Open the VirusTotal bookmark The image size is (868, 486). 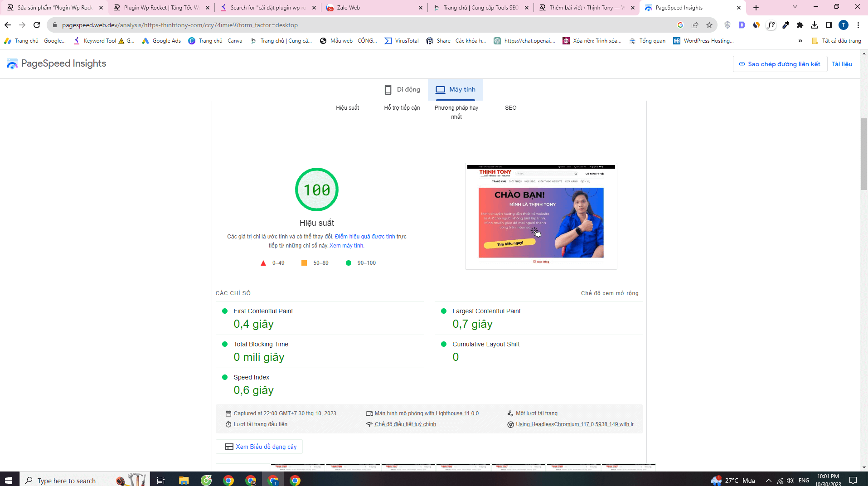click(x=402, y=41)
